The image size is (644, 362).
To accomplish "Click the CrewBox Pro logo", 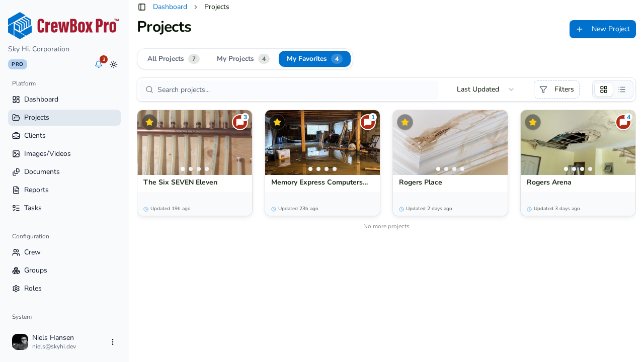I will [63, 26].
